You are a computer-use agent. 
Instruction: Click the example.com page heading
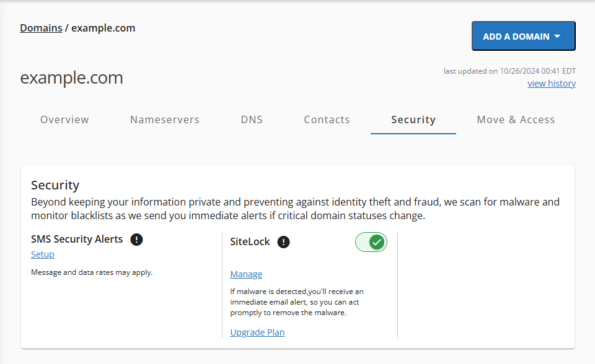(71, 77)
